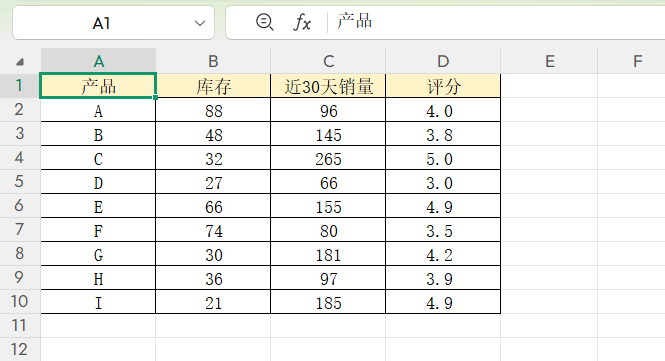The height and width of the screenshot is (361, 665).
Task: Click stock cell with value 21
Action: [213, 302]
